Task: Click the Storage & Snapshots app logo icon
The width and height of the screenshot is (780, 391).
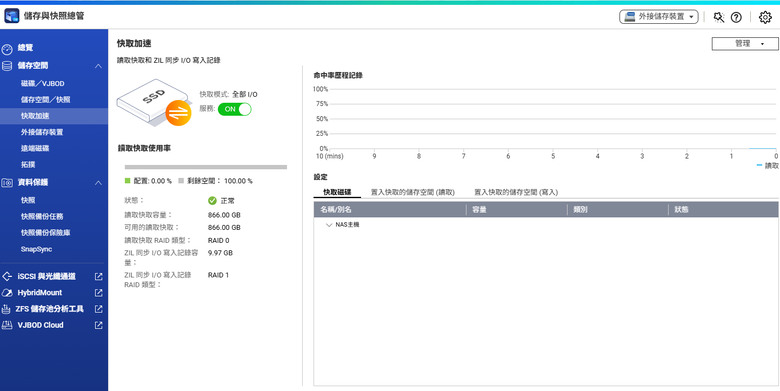Action: coord(11,16)
